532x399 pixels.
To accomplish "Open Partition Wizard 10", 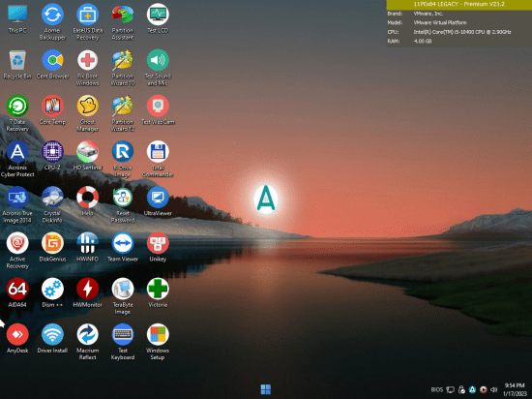I will pos(123,68).
